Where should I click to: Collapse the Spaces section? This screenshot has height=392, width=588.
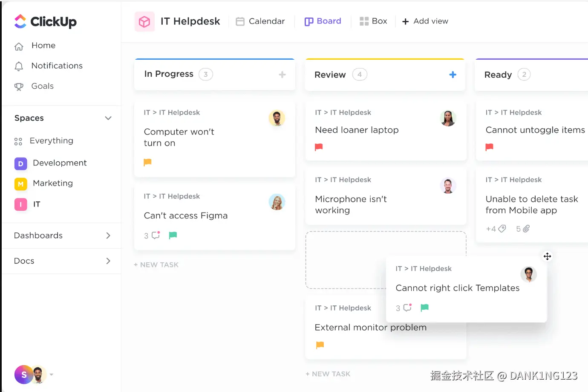click(x=108, y=118)
